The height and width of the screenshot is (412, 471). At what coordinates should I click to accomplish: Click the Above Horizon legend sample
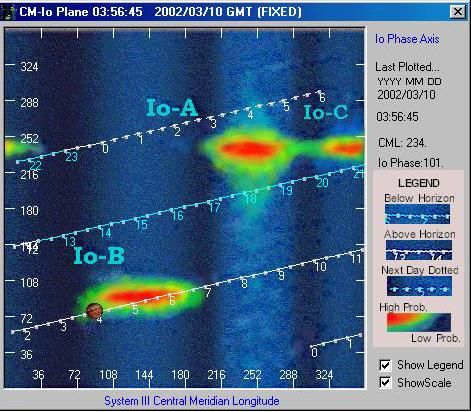click(x=419, y=250)
